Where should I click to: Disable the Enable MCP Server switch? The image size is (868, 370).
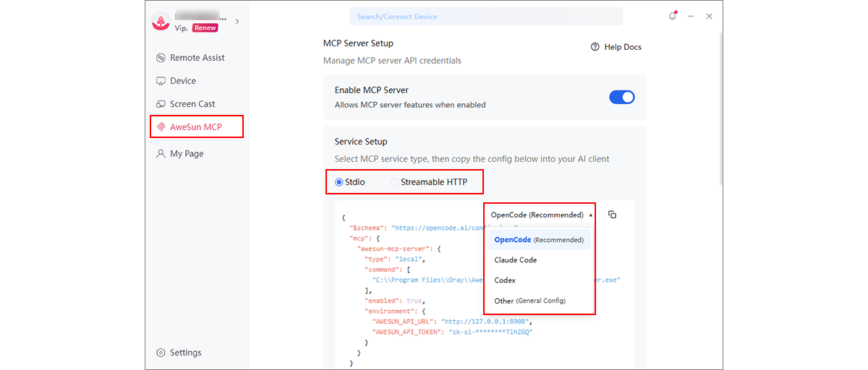(622, 97)
